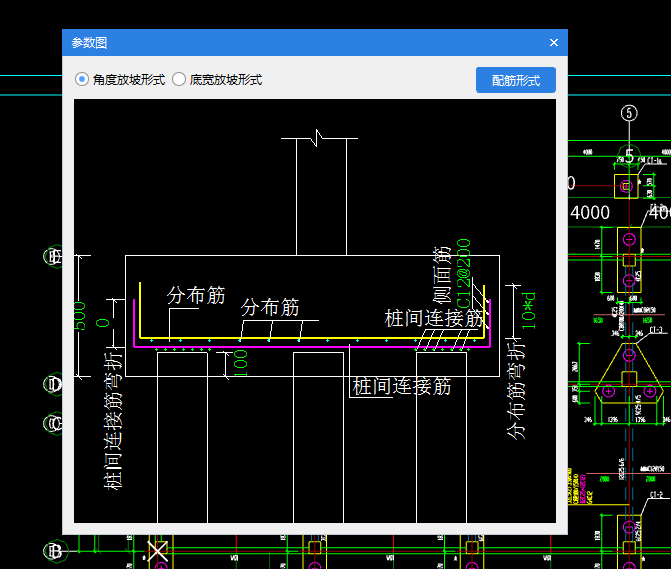
Task: Click the 4000 dimension in background drawing
Action: (590, 213)
